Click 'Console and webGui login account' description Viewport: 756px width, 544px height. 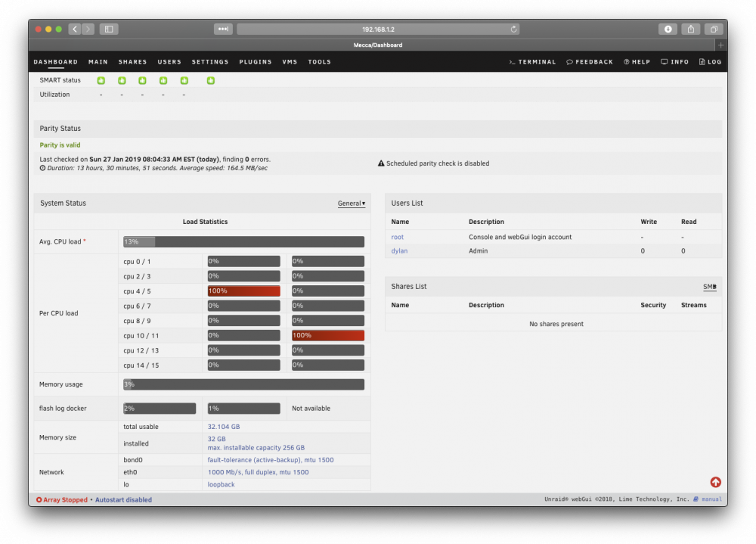click(520, 237)
